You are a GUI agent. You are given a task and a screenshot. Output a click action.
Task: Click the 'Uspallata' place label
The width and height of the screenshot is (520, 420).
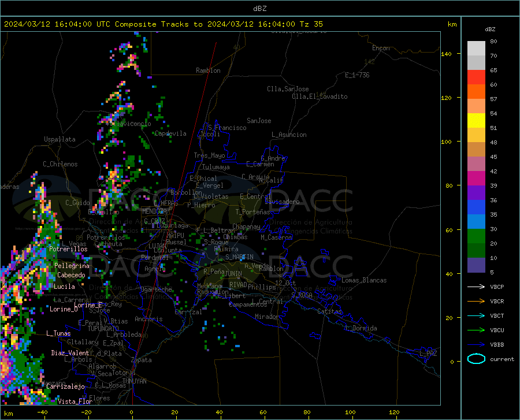tap(60, 139)
